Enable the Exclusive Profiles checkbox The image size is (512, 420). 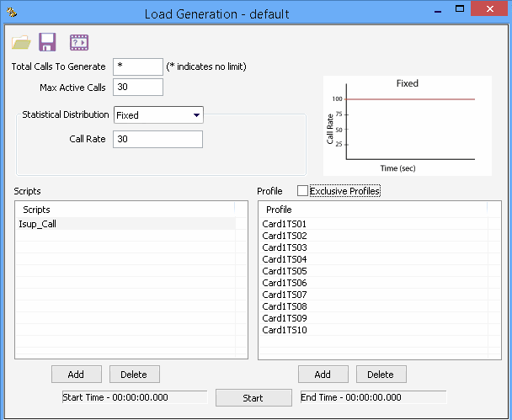coord(302,190)
